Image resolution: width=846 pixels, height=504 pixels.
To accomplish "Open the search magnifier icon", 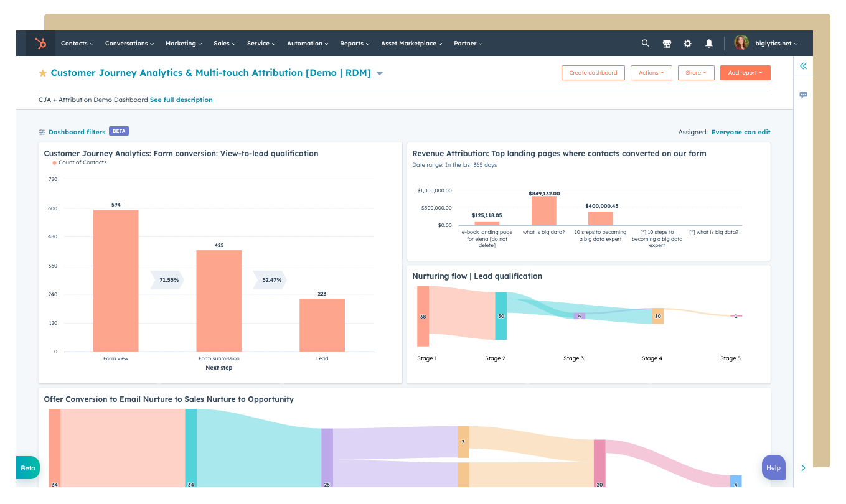I will pos(646,44).
